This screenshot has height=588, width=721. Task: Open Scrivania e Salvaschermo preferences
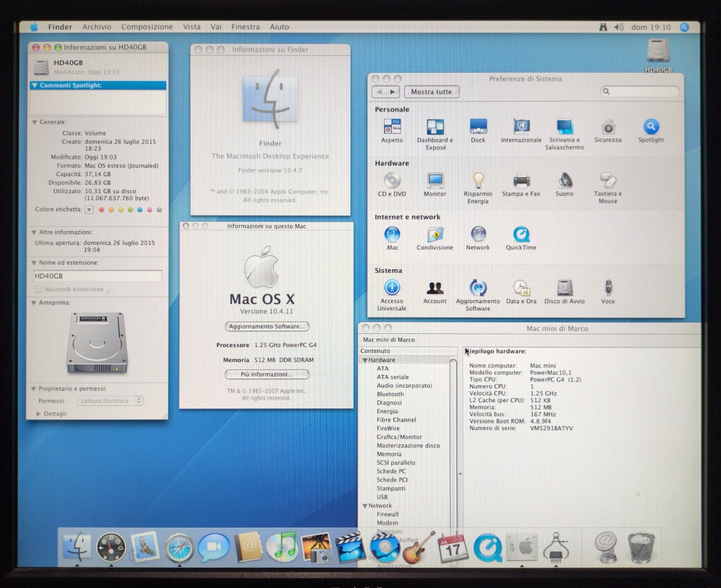564,134
